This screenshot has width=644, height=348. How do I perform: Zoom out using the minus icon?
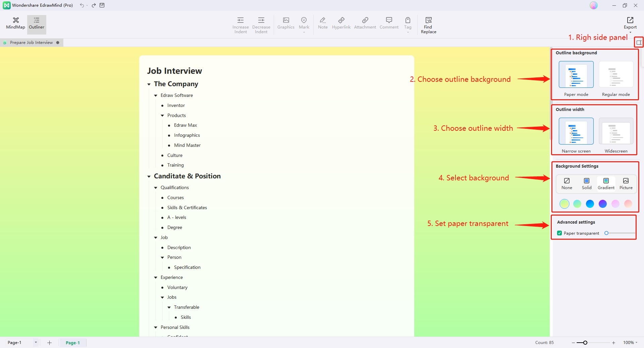(x=573, y=343)
